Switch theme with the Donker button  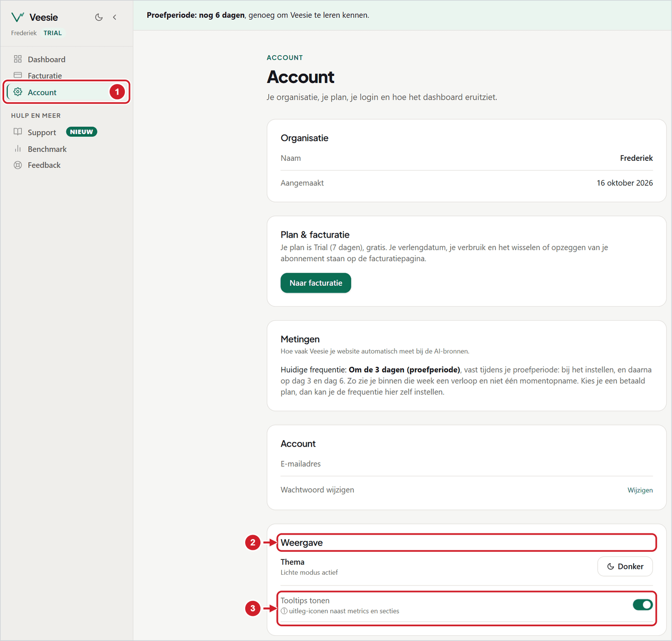click(x=625, y=567)
